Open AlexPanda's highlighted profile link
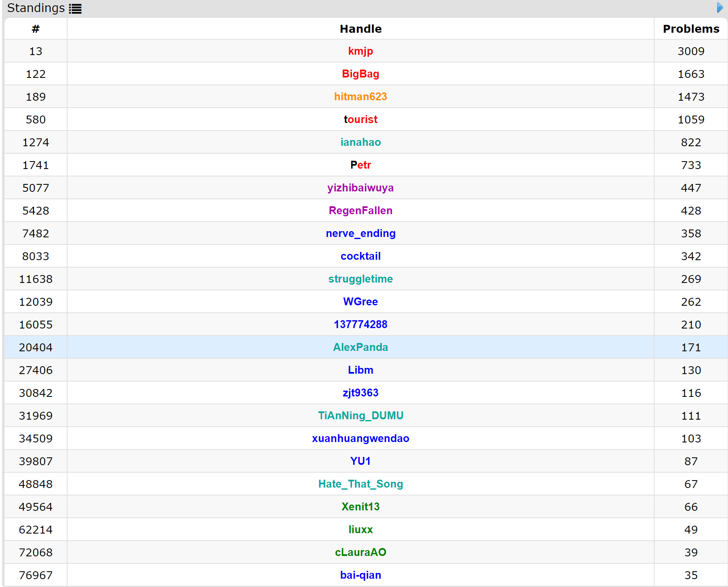Viewport: 728px width, 587px height. 360,348
